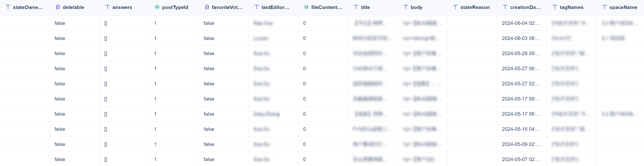The image size is (644, 166).
Task: Click the text type icon beside title
Action: 356,7
